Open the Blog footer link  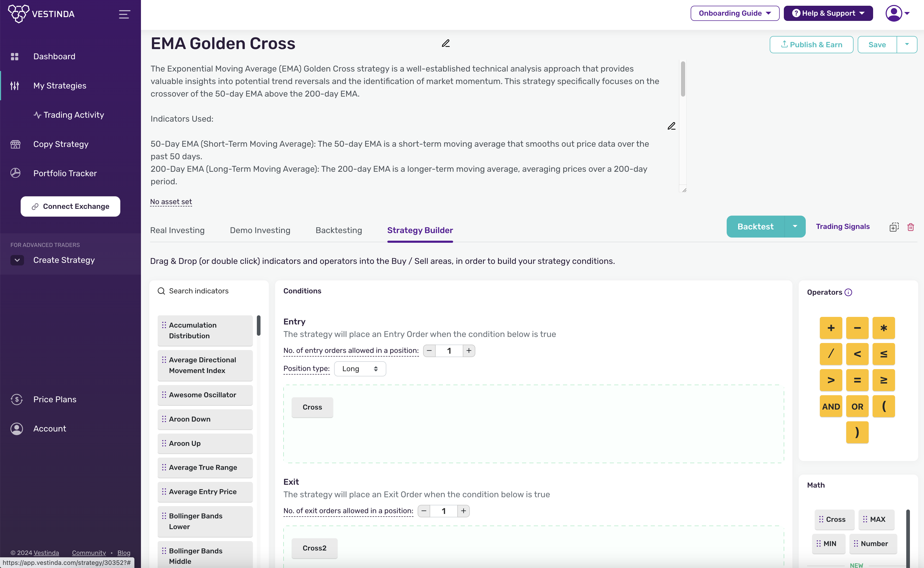[123, 553]
